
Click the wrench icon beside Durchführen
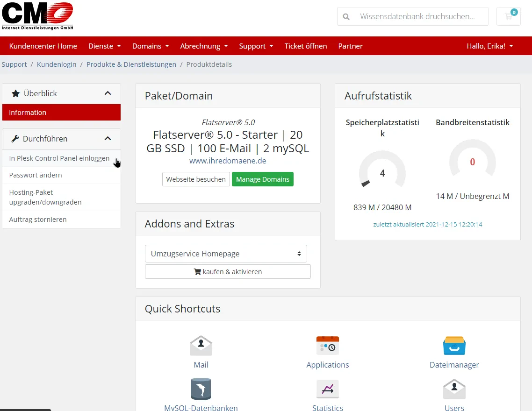(x=15, y=139)
